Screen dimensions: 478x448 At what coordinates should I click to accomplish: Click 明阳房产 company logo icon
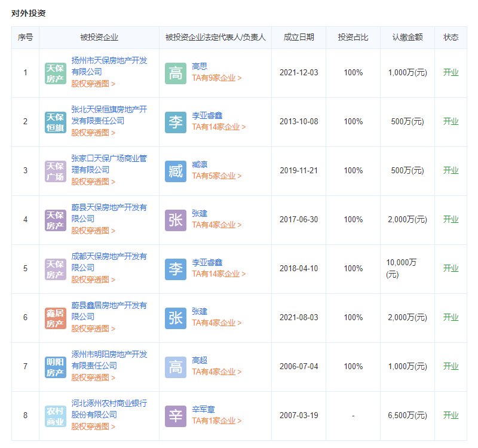[55, 367]
